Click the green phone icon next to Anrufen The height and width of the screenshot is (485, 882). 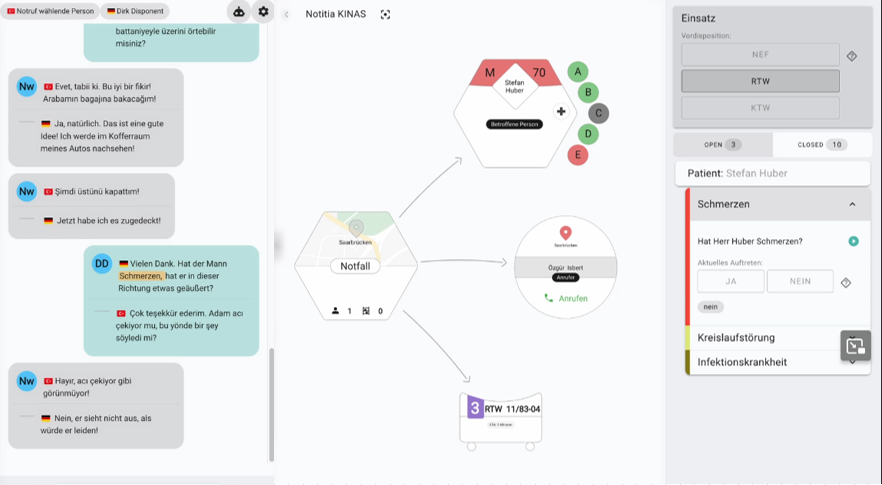[x=548, y=298]
